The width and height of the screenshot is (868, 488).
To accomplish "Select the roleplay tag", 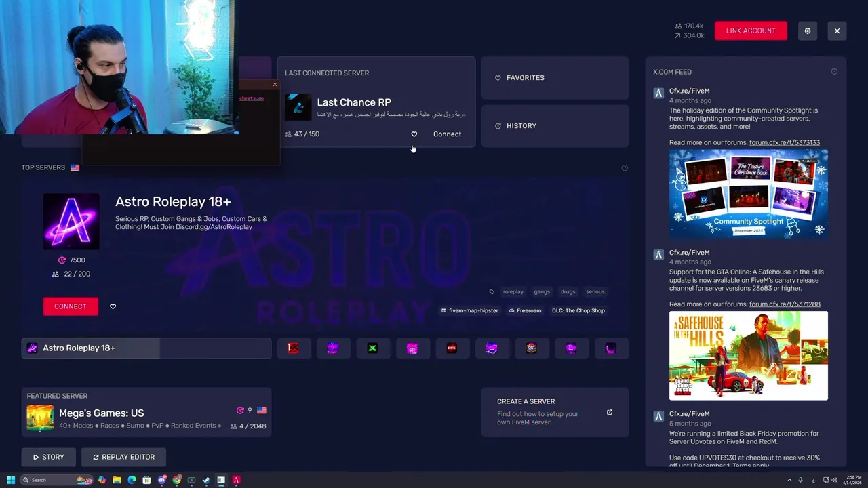I will (x=513, y=292).
